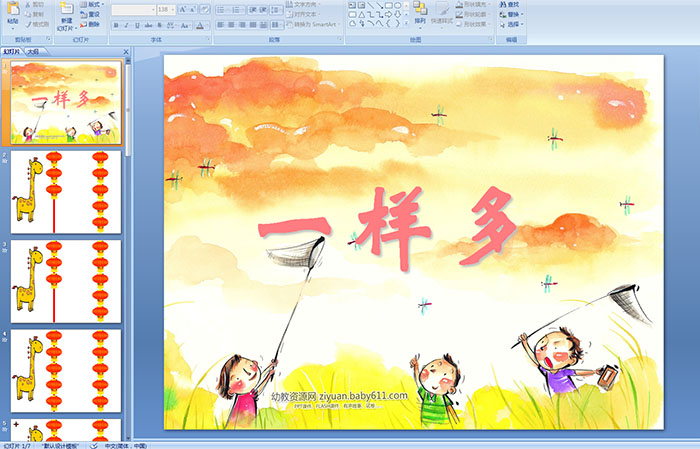Toggle strikethrough (abc) formatting

pos(148,25)
